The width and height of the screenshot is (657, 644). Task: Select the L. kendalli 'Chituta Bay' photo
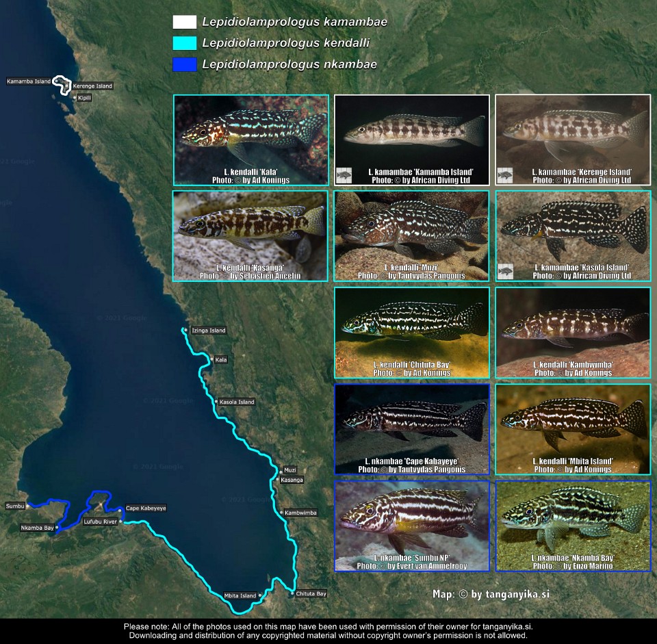tap(412, 333)
